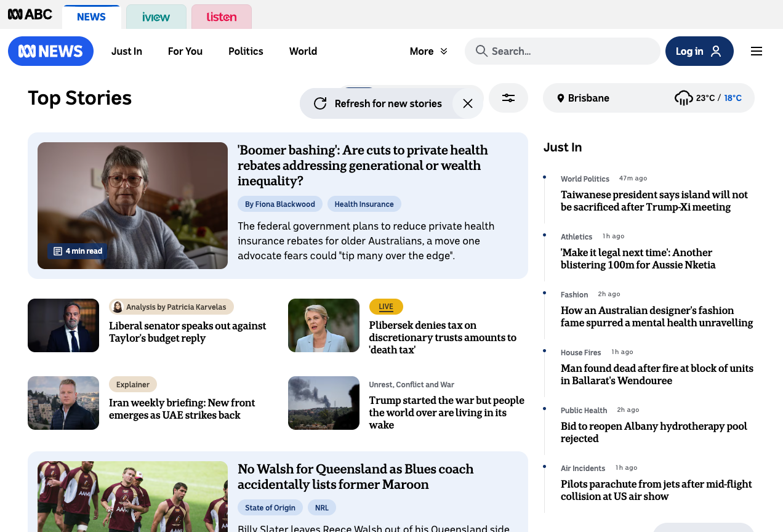Open Ballarat Wendouree fire death story

click(657, 374)
